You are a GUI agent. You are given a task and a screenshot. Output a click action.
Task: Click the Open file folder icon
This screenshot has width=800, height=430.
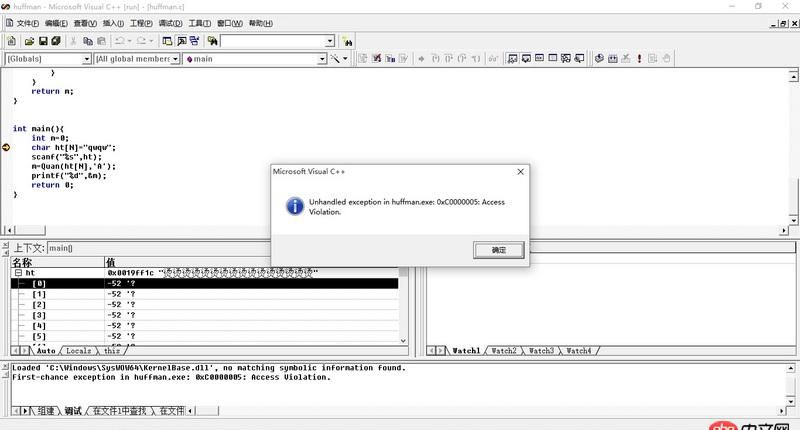[29, 41]
